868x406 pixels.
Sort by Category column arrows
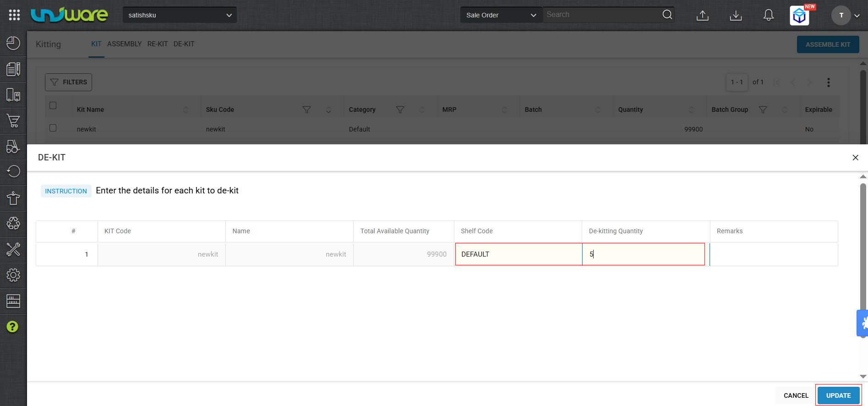(x=422, y=110)
